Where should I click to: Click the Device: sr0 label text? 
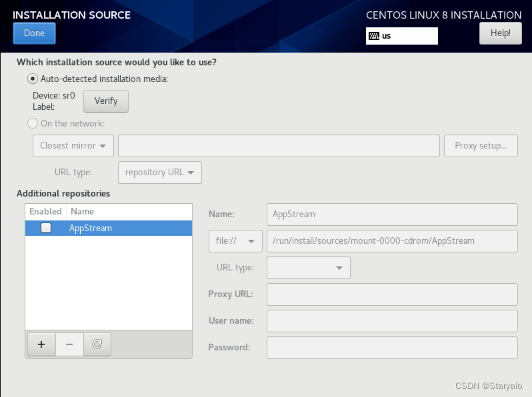tap(53, 96)
